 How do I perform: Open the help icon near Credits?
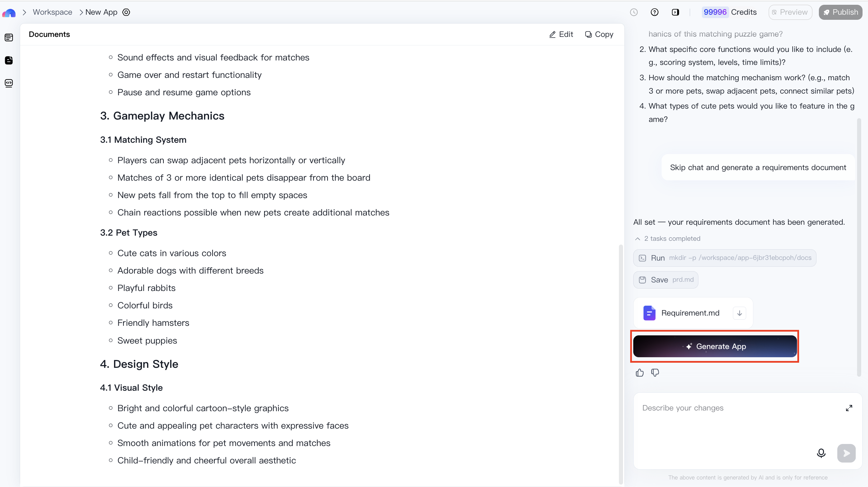(654, 12)
